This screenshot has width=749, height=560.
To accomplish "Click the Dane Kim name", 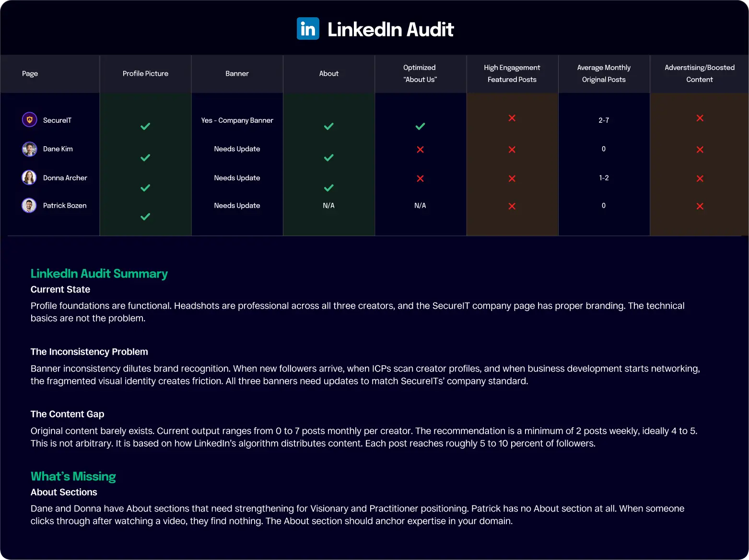I will tap(58, 149).
